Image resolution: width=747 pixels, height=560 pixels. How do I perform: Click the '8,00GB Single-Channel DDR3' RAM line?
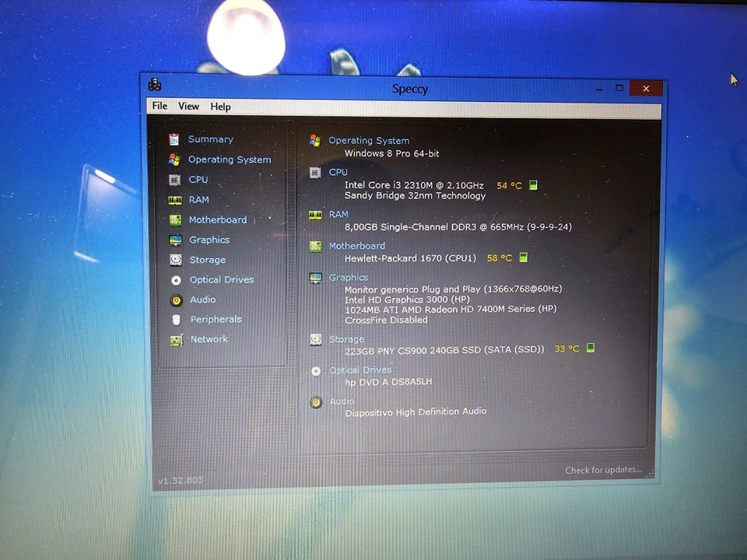[x=458, y=227]
